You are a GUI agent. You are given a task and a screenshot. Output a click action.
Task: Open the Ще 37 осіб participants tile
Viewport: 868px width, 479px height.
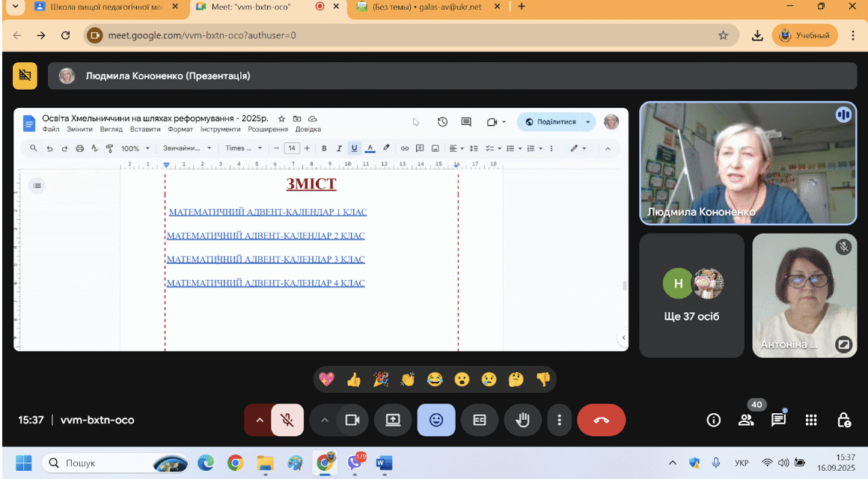coord(691,295)
